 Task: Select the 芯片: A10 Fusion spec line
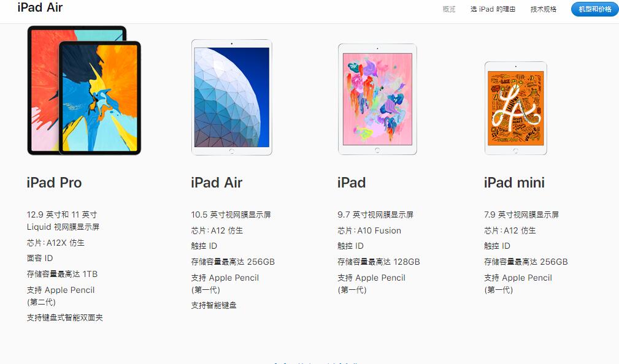pos(369,230)
